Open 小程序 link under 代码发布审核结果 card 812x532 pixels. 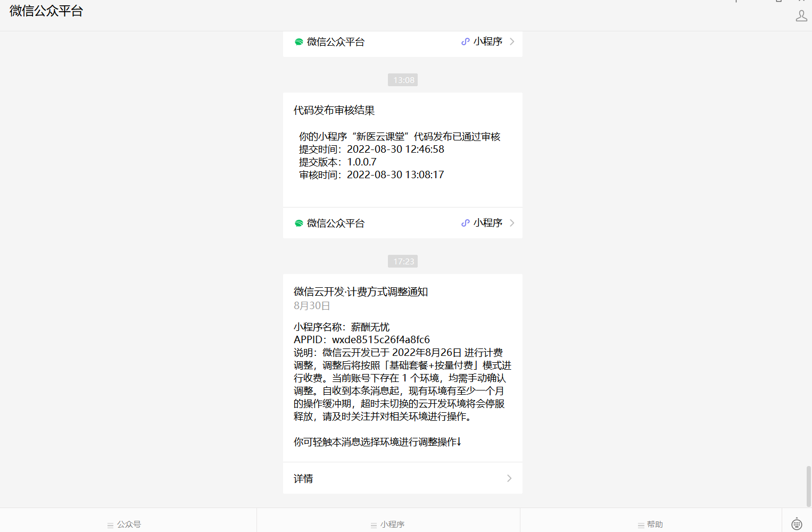(x=487, y=223)
